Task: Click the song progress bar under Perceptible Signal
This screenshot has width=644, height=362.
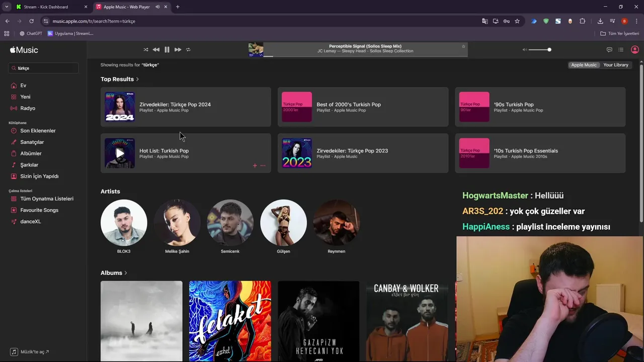Action: pyautogui.click(x=365, y=56)
